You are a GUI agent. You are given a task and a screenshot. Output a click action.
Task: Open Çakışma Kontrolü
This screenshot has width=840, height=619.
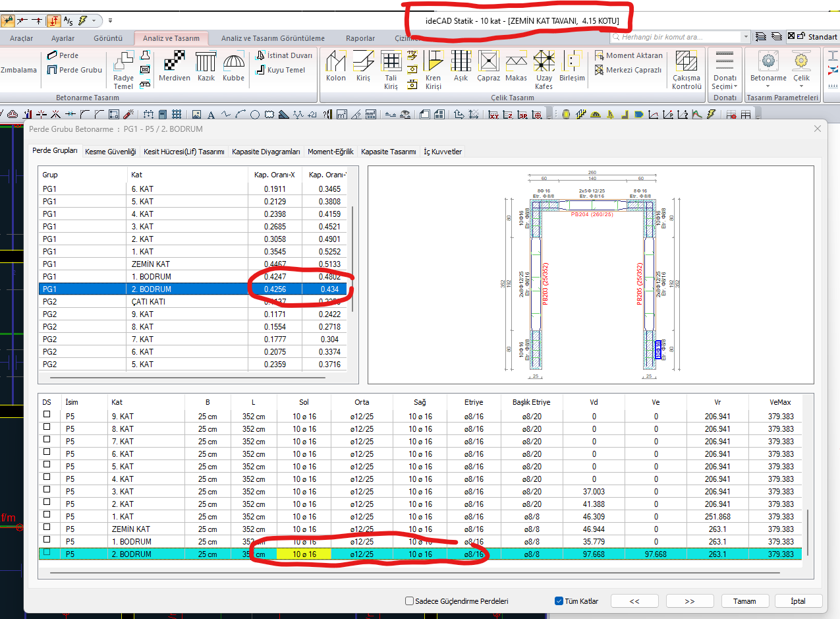[x=686, y=69]
